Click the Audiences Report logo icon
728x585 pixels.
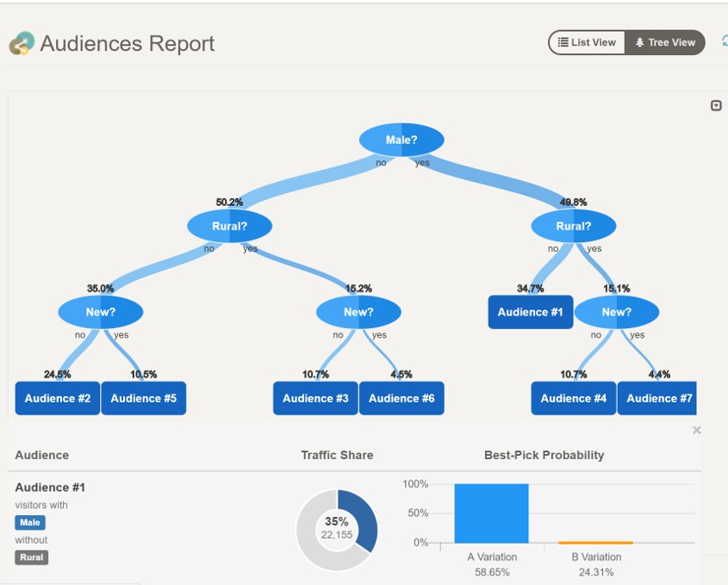click(22, 43)
